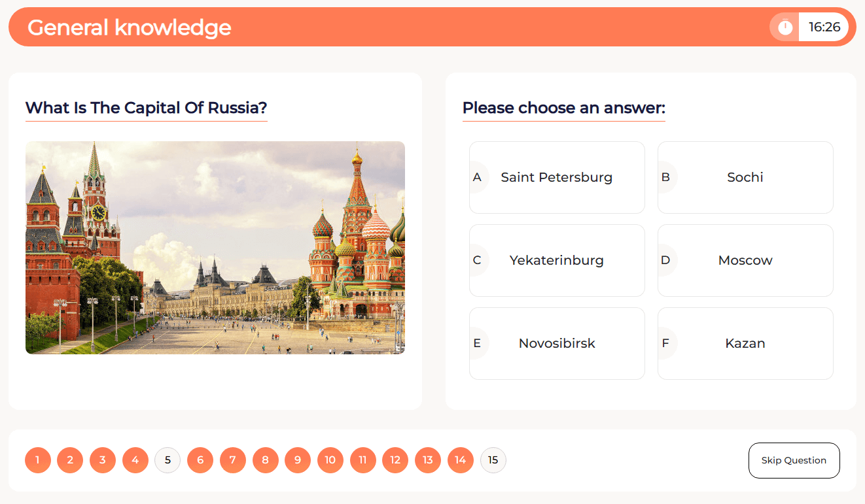865x504 pixels.
Task: Click the 16:26 remaining time display
Action: click(824, 27)
